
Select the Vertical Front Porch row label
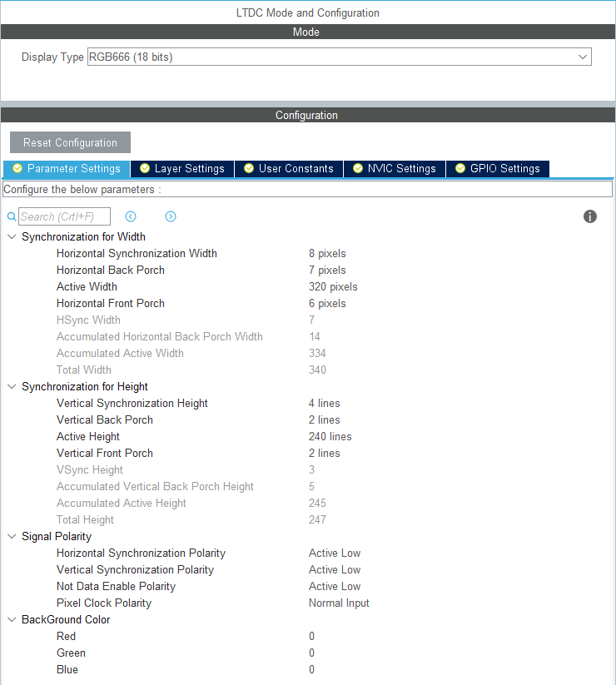[x=105, y=453]
